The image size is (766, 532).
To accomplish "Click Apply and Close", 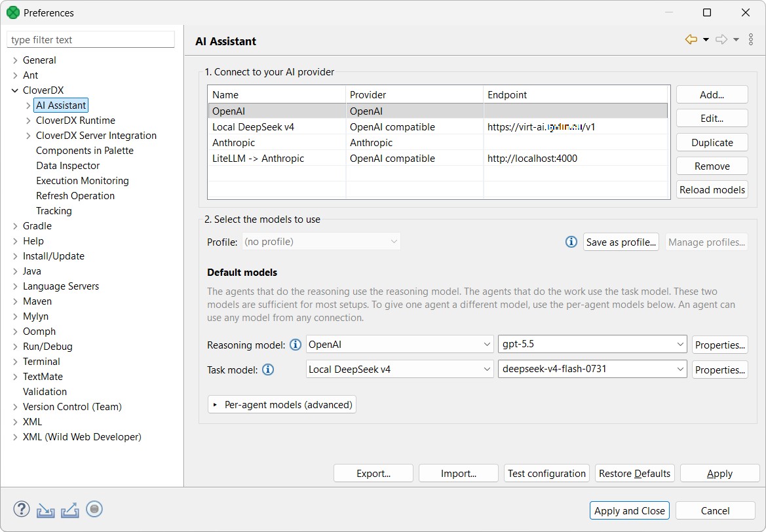I will point(629,510).
